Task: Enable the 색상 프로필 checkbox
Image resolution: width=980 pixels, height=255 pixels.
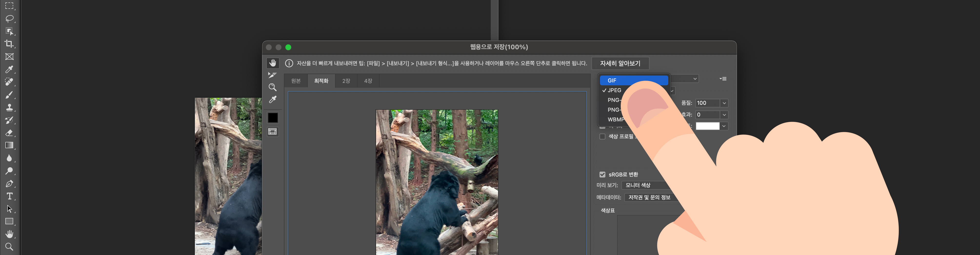Action: click(x=602, y=137)
